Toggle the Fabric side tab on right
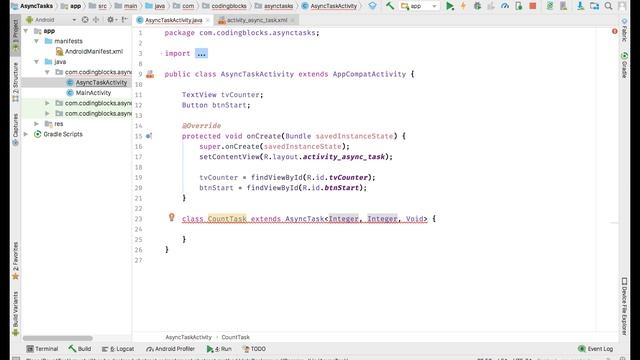Viewport: 640px width, 360px height. [624, 30]
